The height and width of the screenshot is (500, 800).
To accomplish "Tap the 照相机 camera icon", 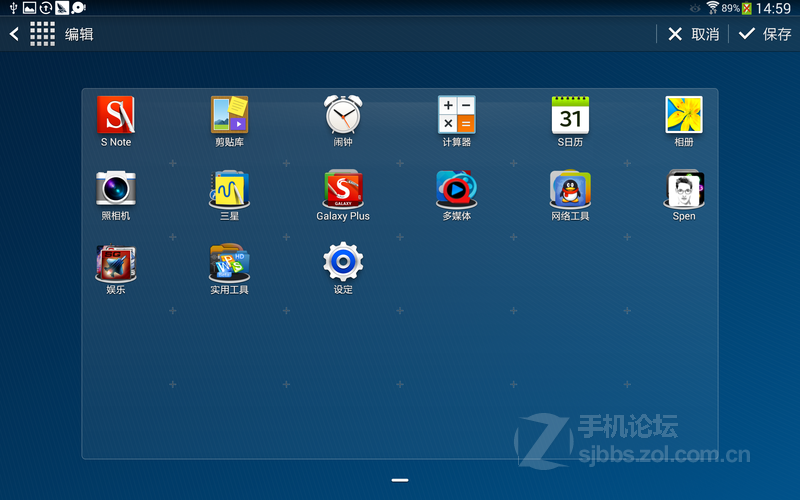I will click(x=116, y=188).
